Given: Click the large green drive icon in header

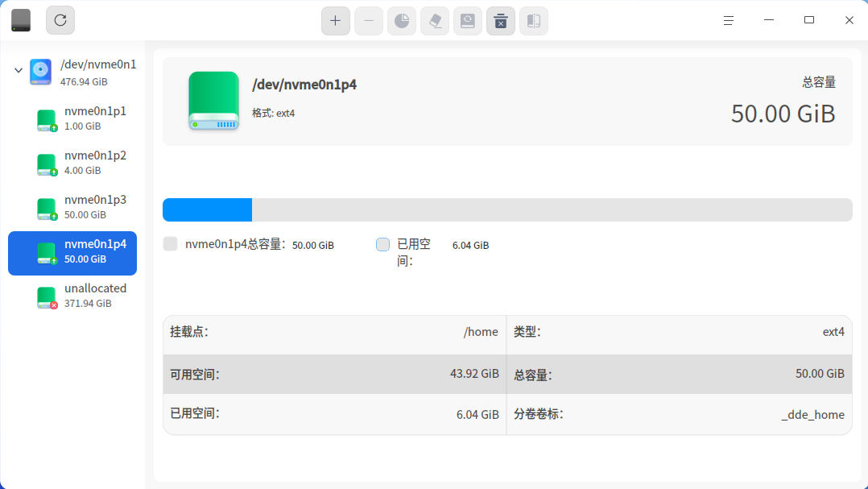Looking at the screenshot, I should click(213, 101).
